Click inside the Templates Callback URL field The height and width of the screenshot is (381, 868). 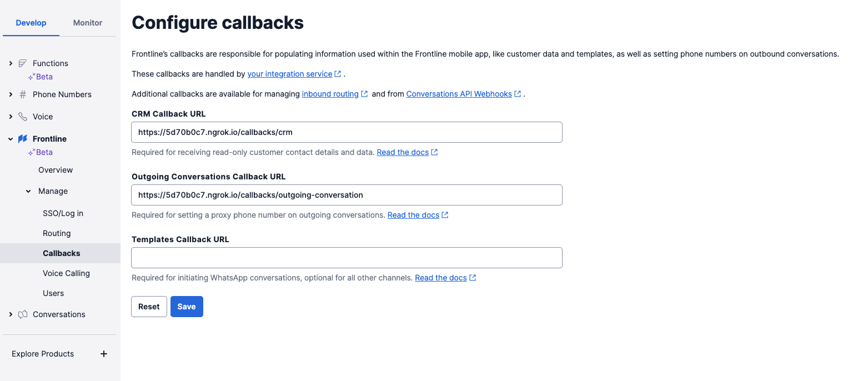[x=347, y=257]
